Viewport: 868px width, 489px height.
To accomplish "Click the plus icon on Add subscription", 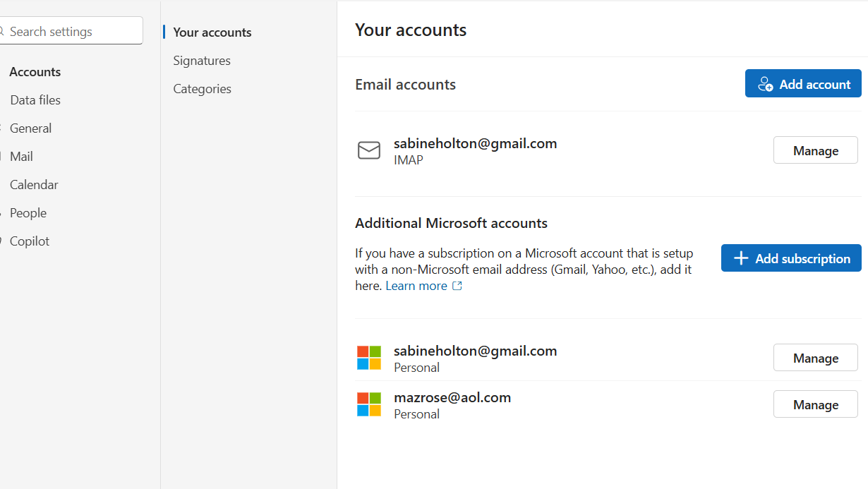I will 741,258.
